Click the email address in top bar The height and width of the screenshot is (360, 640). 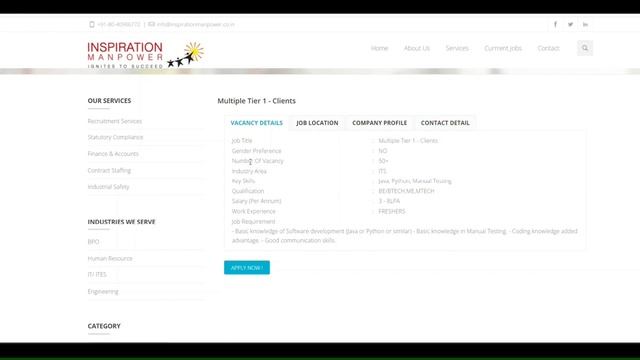[196, 24]
